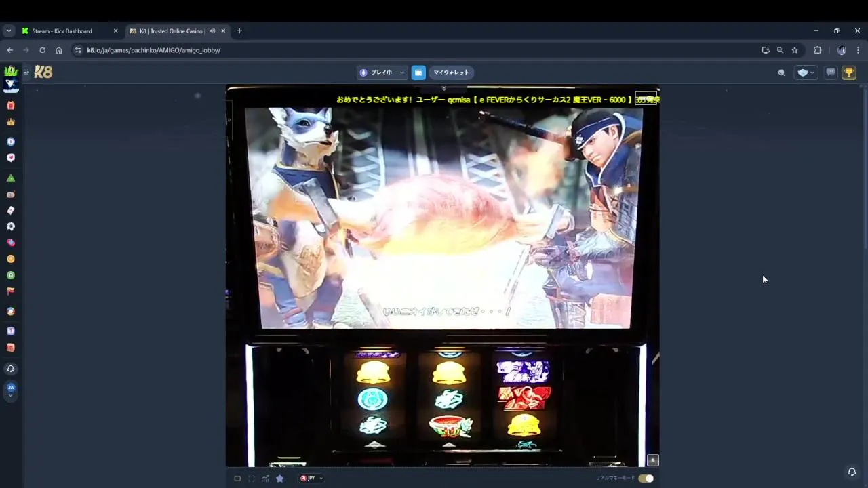Open the slot machine sidebar icon

pos(11,195)
